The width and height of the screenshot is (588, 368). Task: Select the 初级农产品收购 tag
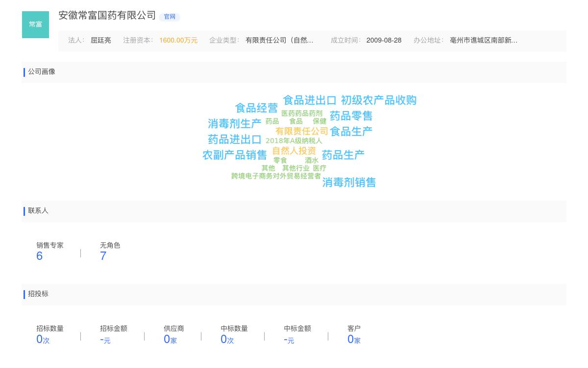379,100
